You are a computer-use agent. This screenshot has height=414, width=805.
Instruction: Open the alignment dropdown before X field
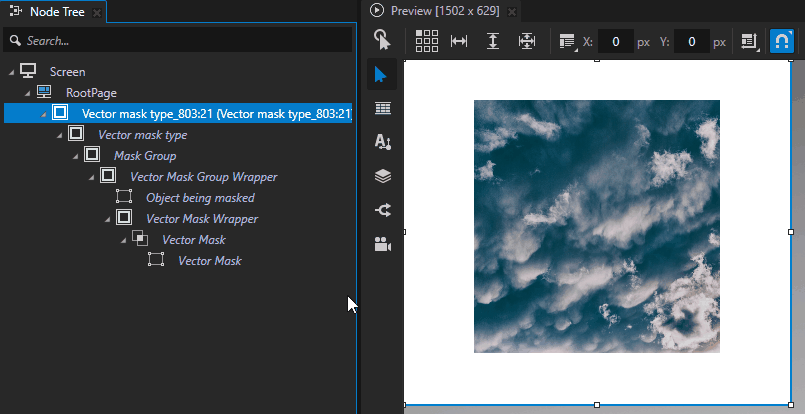click(567, 41)
